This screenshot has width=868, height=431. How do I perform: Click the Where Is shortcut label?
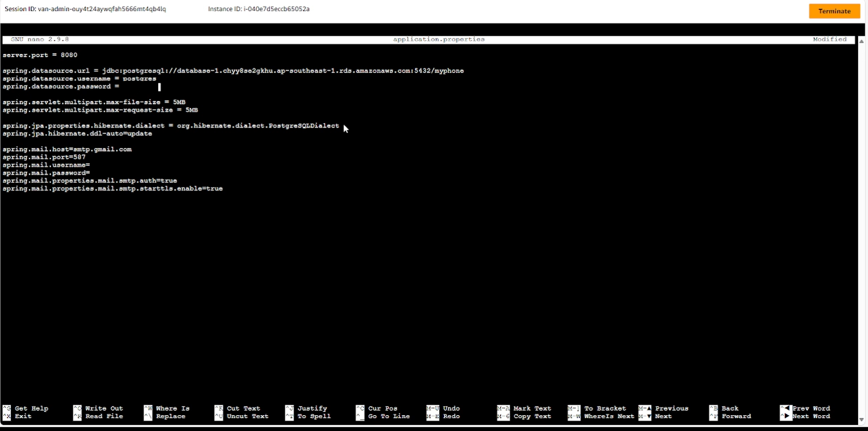(173, 409)
